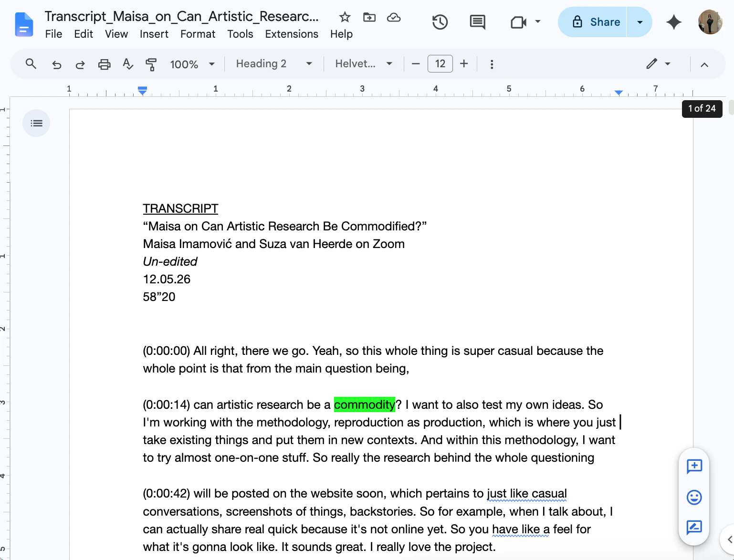Open the video call options dropdown arrow
Image resolution: width=734 pixels, height=560 pixels.
(x=538, y=21)
